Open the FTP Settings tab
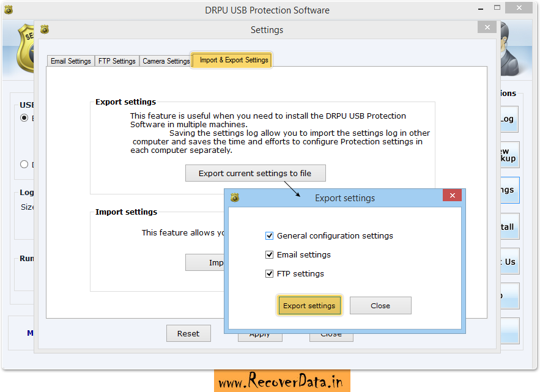Screen dimensions: 540x392 (x=117, y=61)
